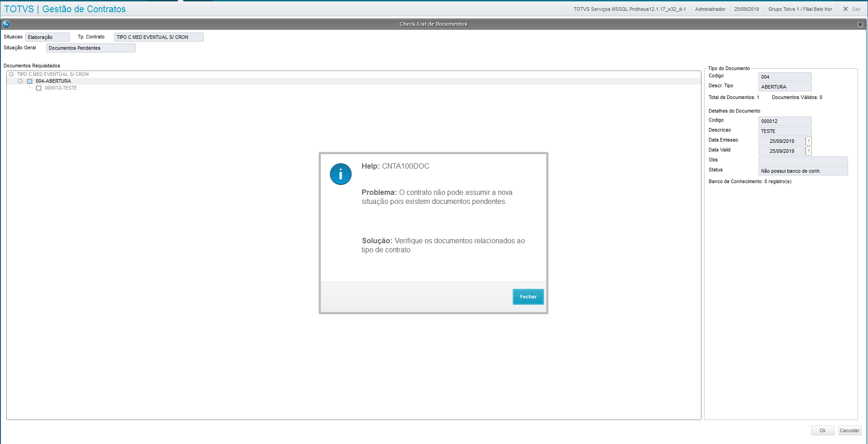Image resolution: width=868 pixels, height=444 pixels.
Task: Click the blue info icon in help dialog
Action: pyautogui.click(x=340, y=174)
